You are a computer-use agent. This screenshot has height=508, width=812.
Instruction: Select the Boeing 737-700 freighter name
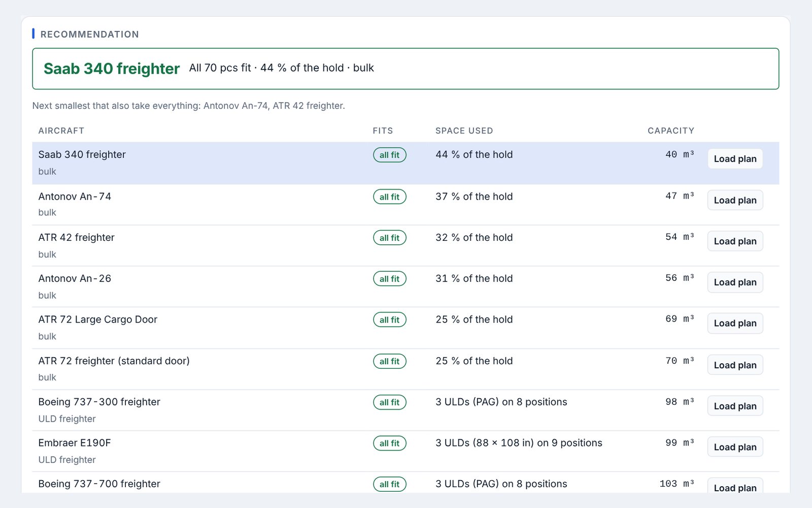99,484
